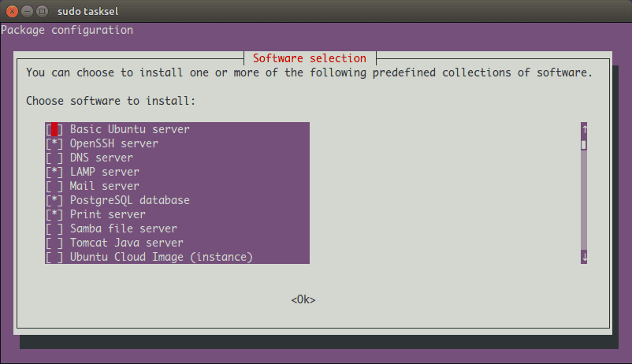632x364 pixels.
Task: Maximize the terminal window
Action: point(43,11)
